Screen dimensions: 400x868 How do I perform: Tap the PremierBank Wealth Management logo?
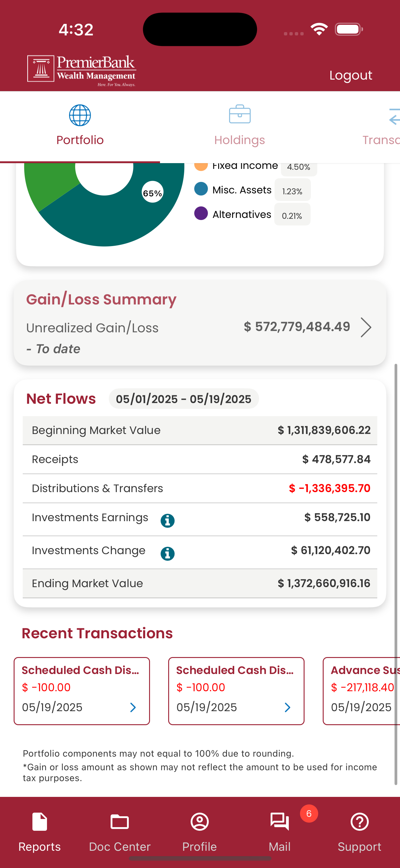(x=82, y=71)
